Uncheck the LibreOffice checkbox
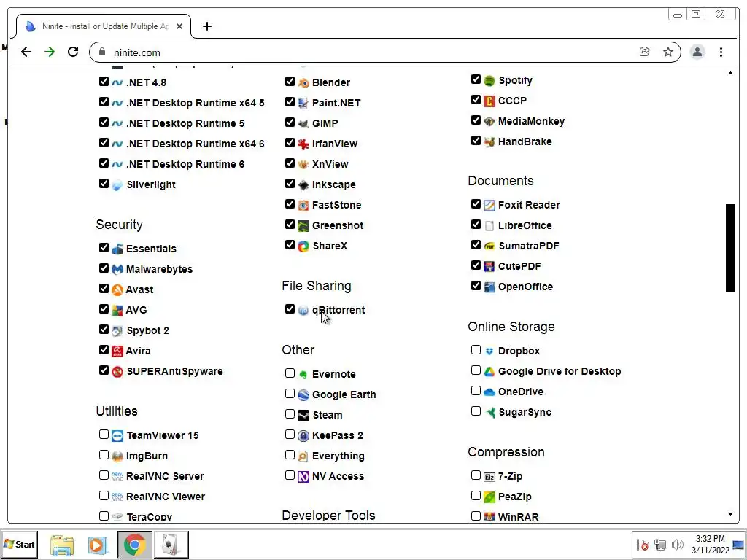 coord(476,225)
